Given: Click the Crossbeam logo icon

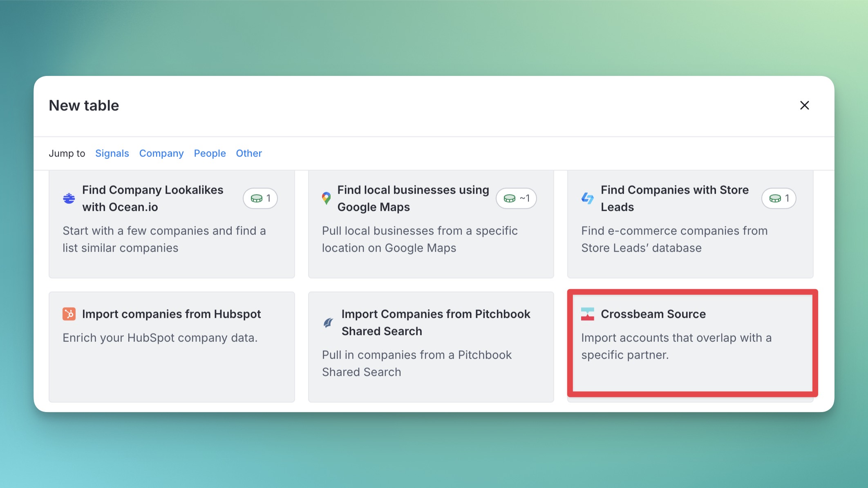Looking at the screenshot, I should (x=587, y=314).
